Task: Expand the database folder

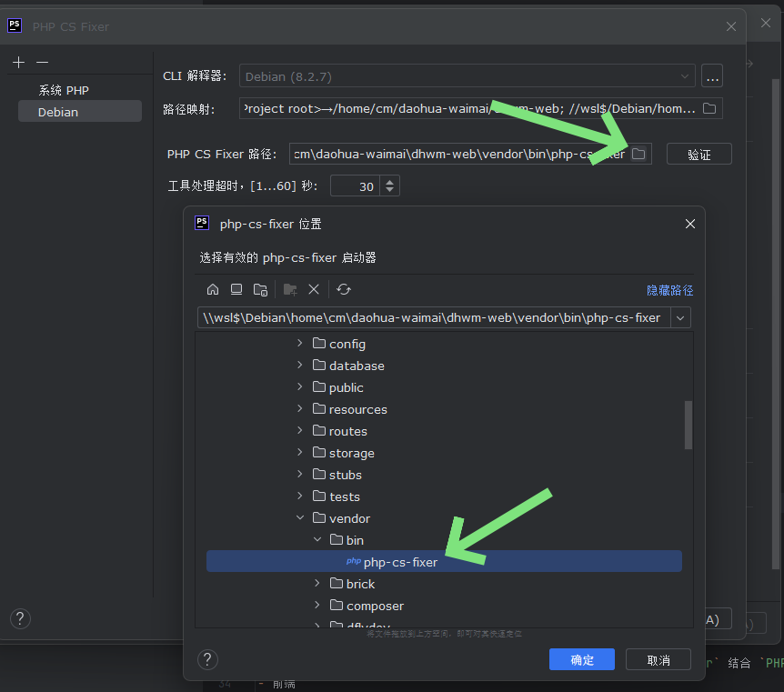Action: click(299, 365)
